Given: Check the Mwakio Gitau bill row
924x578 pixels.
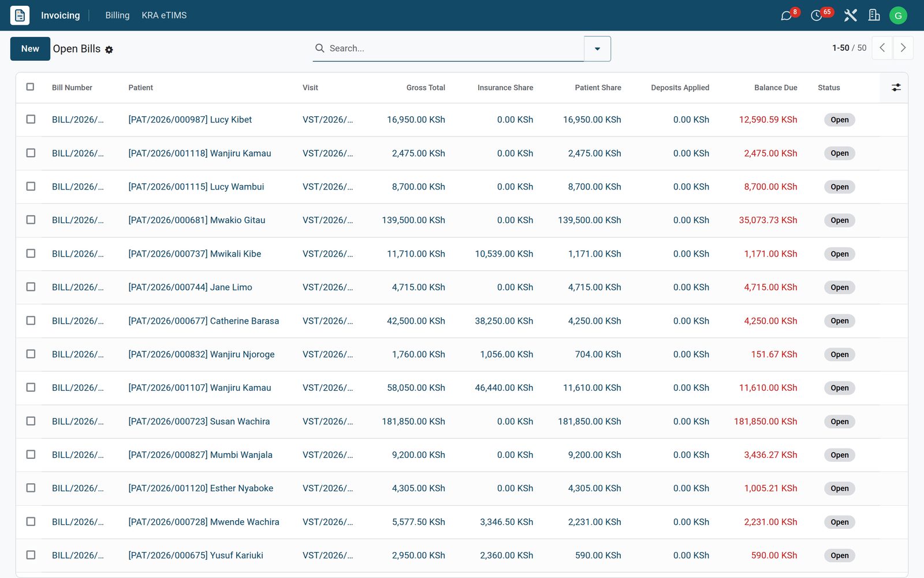Looking at the screenshot, I should (31, 220).
